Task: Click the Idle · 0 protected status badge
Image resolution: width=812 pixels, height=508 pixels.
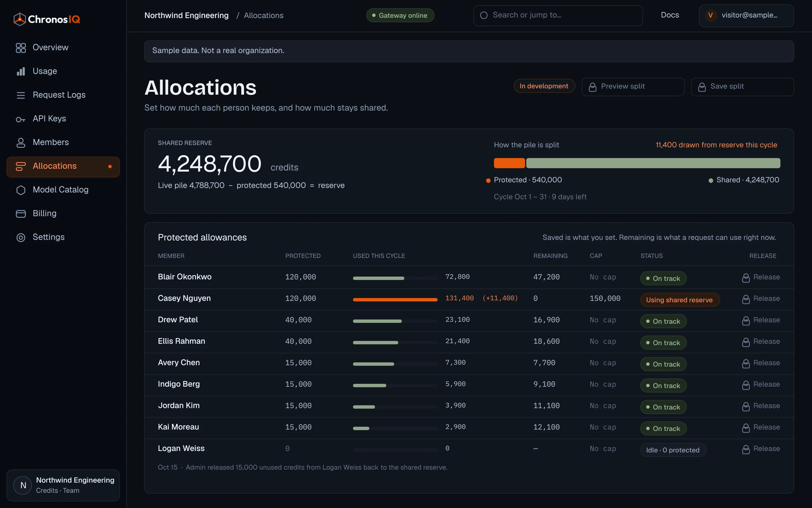Action: point(673,450)
